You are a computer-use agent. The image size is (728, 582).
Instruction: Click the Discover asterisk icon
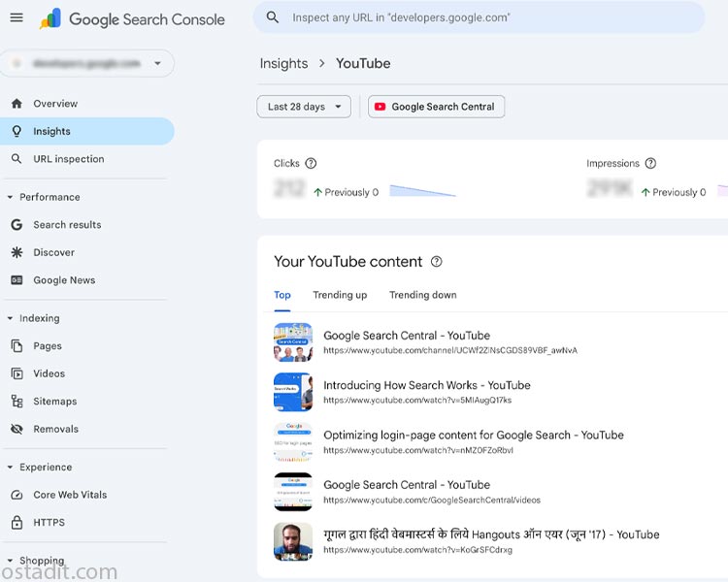click(17, 252)
